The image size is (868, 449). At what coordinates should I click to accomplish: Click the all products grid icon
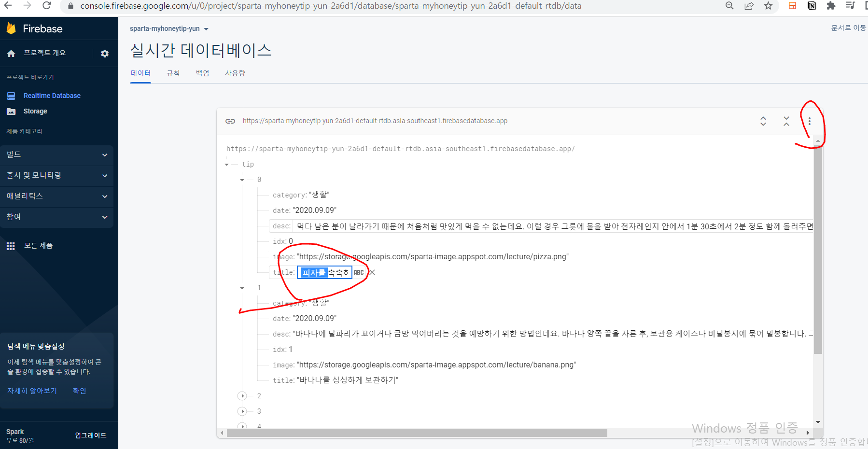point(11,246)
